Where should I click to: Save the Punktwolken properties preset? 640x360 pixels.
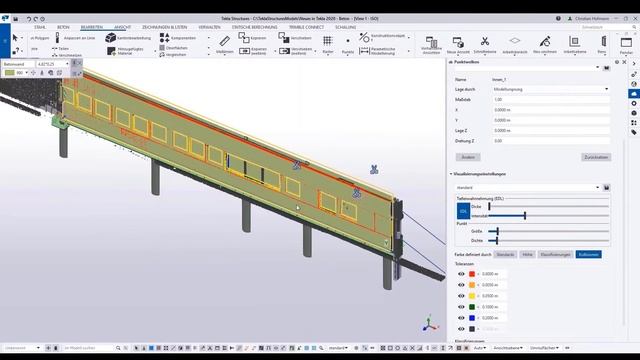tap(607, 68)
